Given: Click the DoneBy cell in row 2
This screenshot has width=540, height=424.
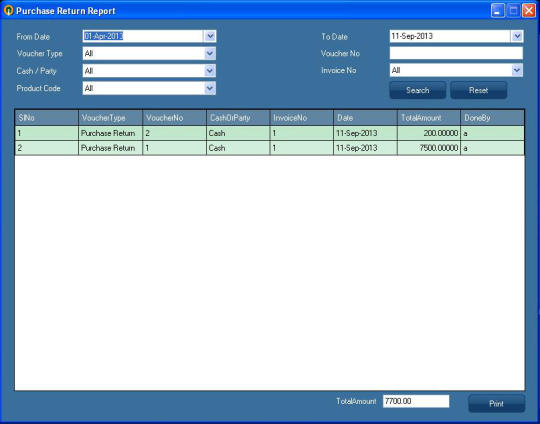Looking at the screenshot, I should tap(492, 148).
